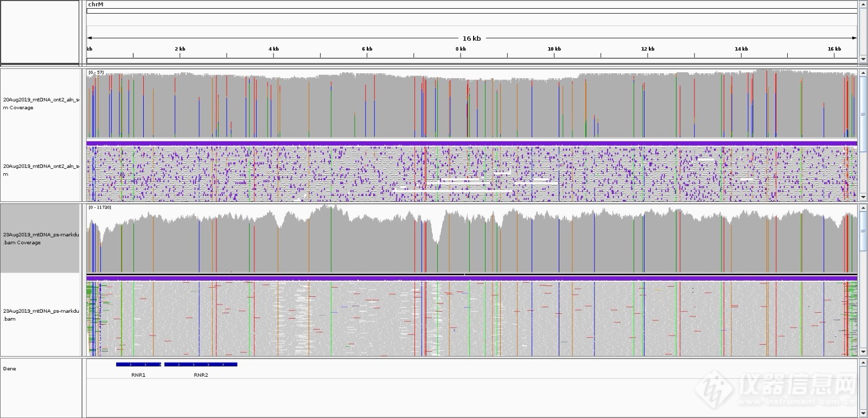The image size is (868, 418).
Task: Select the 20Aug2019 ont2 Coverage track name
Action: point(41,104)
